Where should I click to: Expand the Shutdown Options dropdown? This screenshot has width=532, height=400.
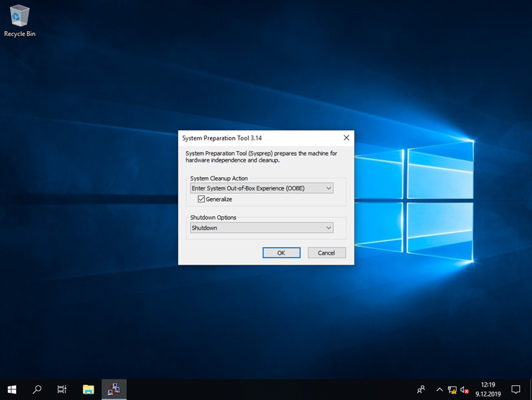pyautogui.click(x=261, y=228)
